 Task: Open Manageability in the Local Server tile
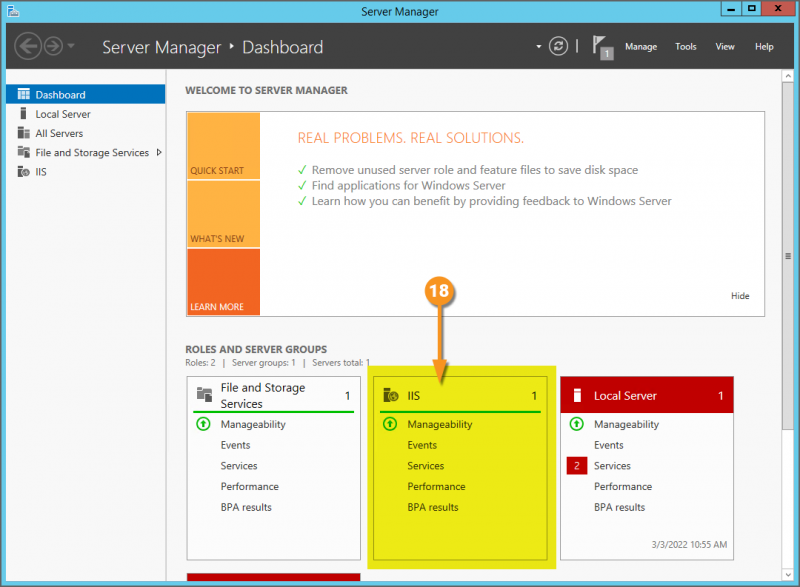(x=626, y=424)
